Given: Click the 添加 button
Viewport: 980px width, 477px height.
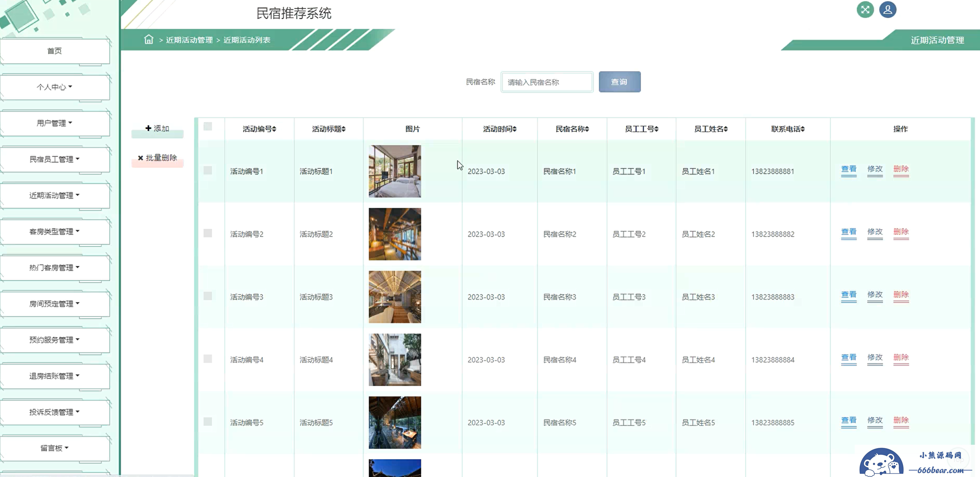Looking at the screenshot, I should coord(157,129).
